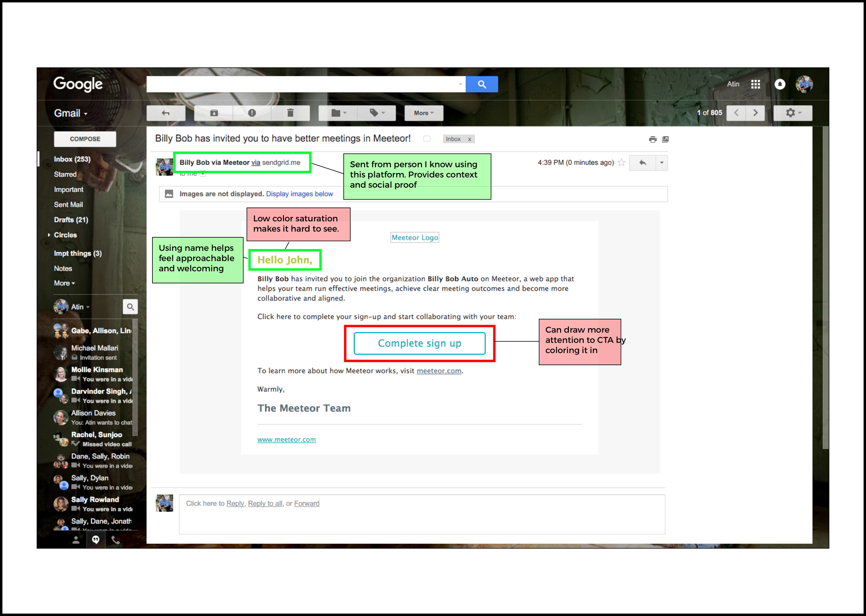Archive this email
The width and height of the screenshot is (866, 616).
214,113
